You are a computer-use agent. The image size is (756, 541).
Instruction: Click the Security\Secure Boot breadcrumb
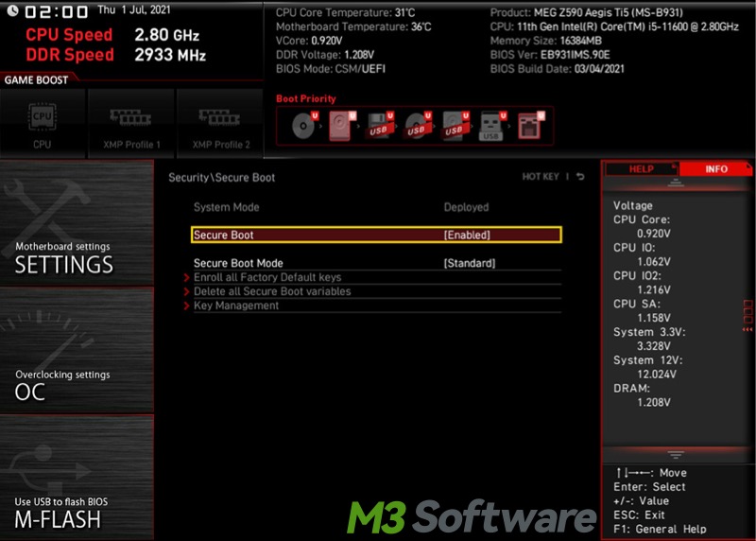click(x=221, y=177)
